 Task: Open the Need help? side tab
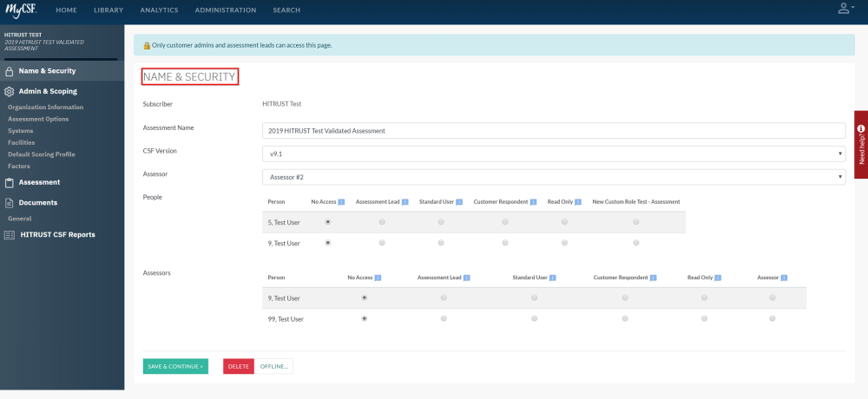coord(861,145)
